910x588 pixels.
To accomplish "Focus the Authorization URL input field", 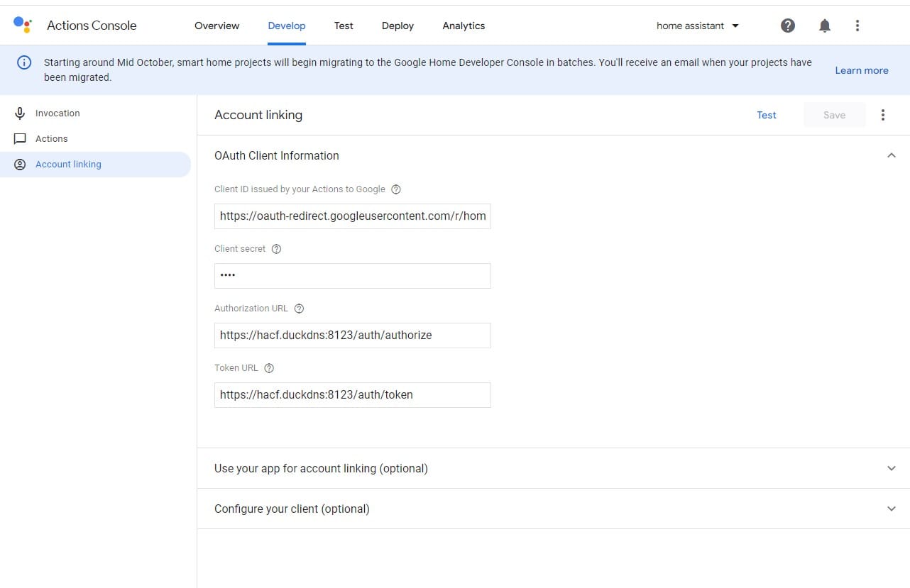I will point(353,335).
